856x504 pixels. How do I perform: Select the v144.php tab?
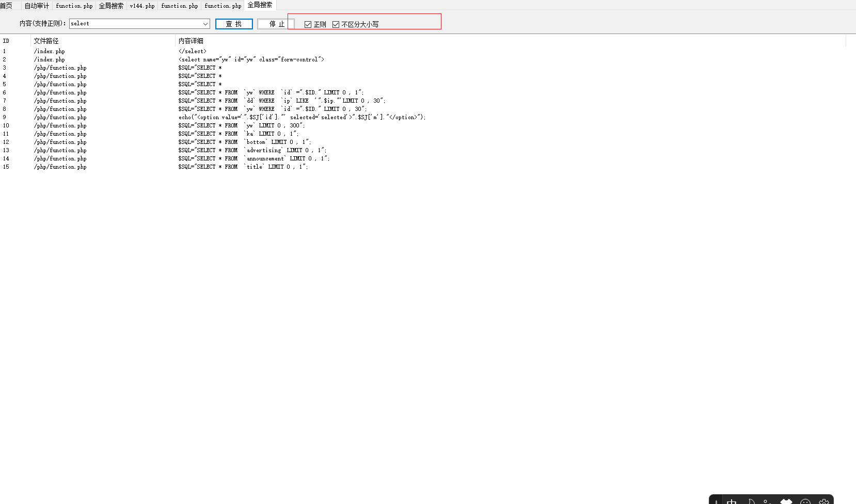[x=142, y=6]
